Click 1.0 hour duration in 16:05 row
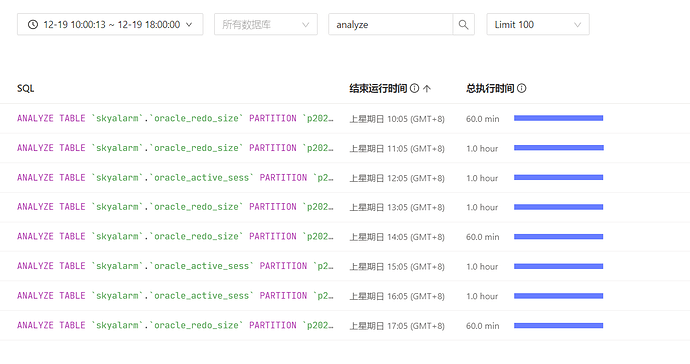Viewport: 690px width, 364px height. [482, 296]
